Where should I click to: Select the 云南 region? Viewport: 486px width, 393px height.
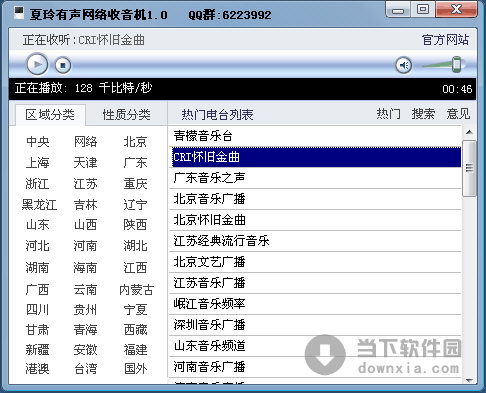point(85,289)
